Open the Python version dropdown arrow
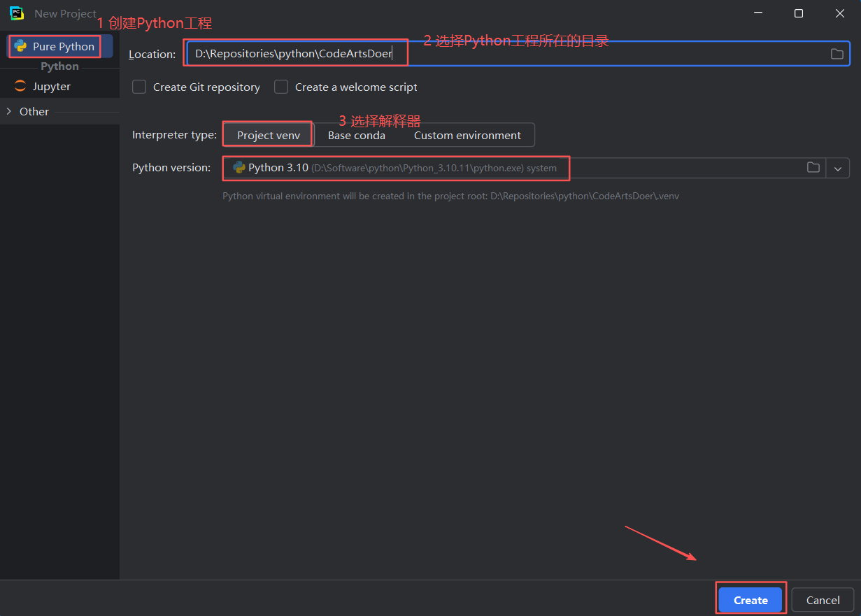 (x=838, y=169)
